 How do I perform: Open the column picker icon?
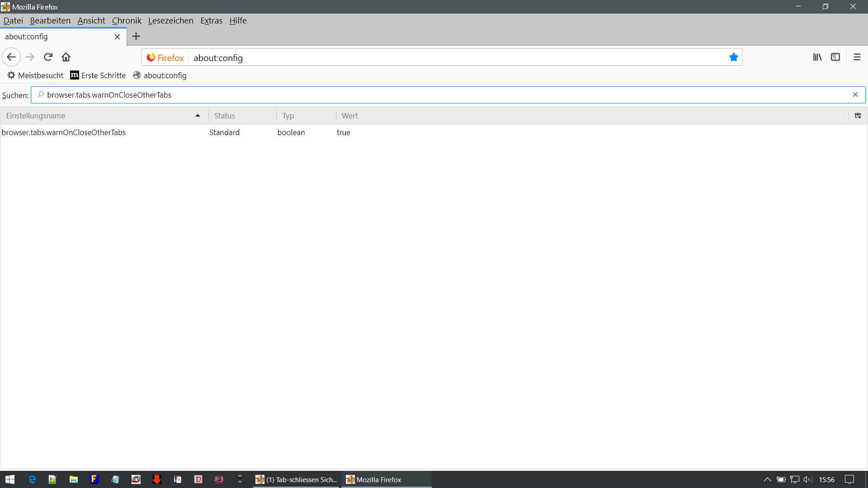[x=858, y=116]
